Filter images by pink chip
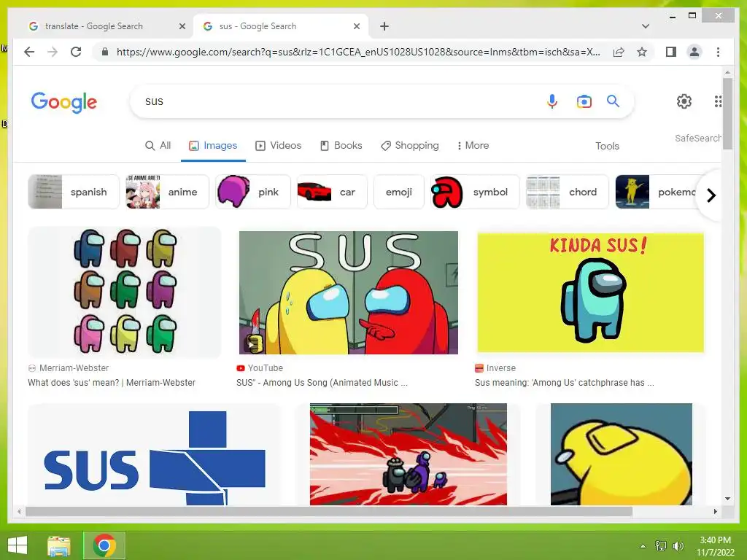The image size is (747, 560). tap(252, 192)
